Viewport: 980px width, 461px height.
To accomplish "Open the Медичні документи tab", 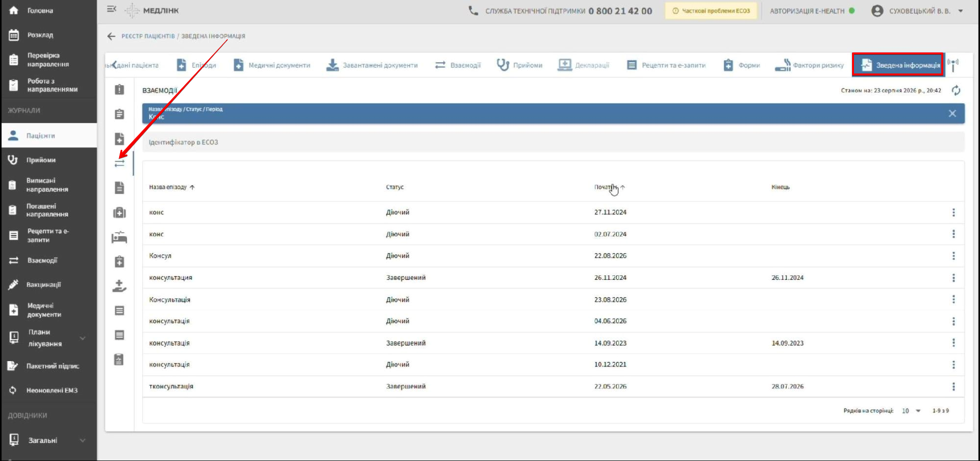I will pyautogui.click(x=272, y=65).
